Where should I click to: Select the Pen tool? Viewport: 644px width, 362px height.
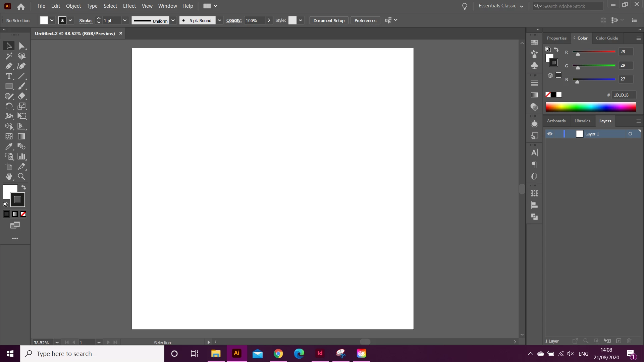point(9,66)
